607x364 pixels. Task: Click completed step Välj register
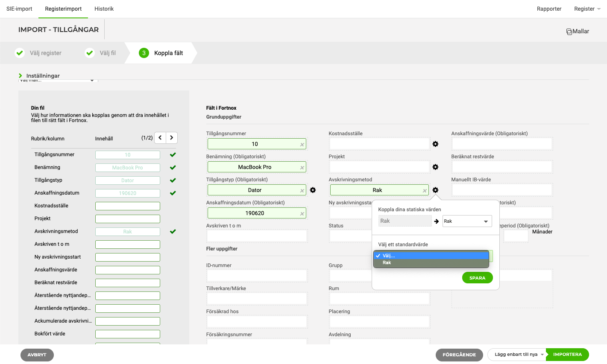click(x=38, y=53)
